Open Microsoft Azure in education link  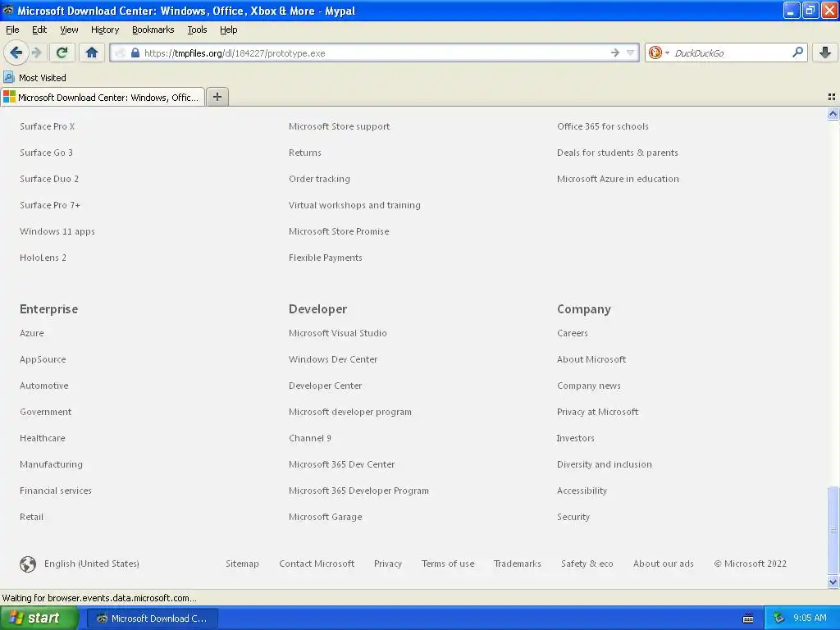[x=618, y=179]
